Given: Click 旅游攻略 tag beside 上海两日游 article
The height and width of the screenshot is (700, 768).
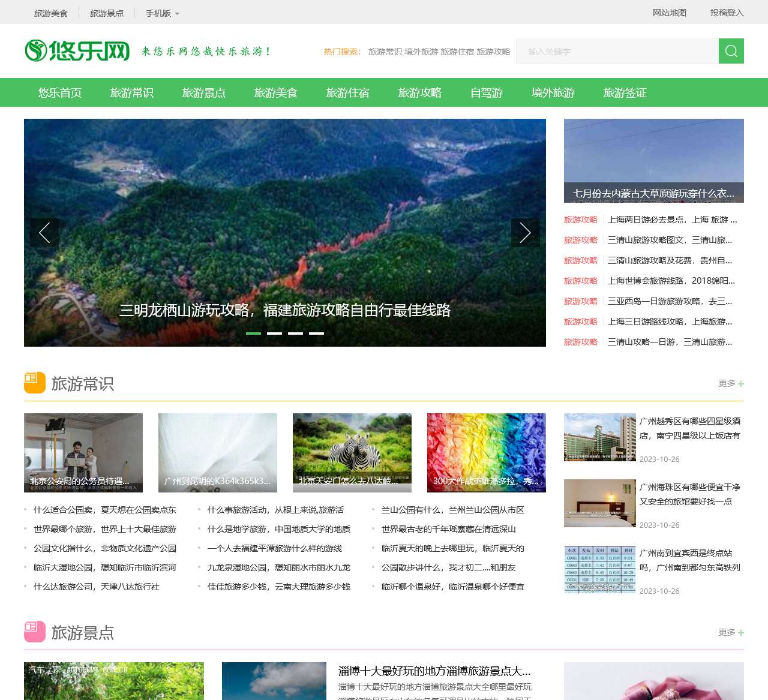Looking at the screenshot, I should 581,220.
